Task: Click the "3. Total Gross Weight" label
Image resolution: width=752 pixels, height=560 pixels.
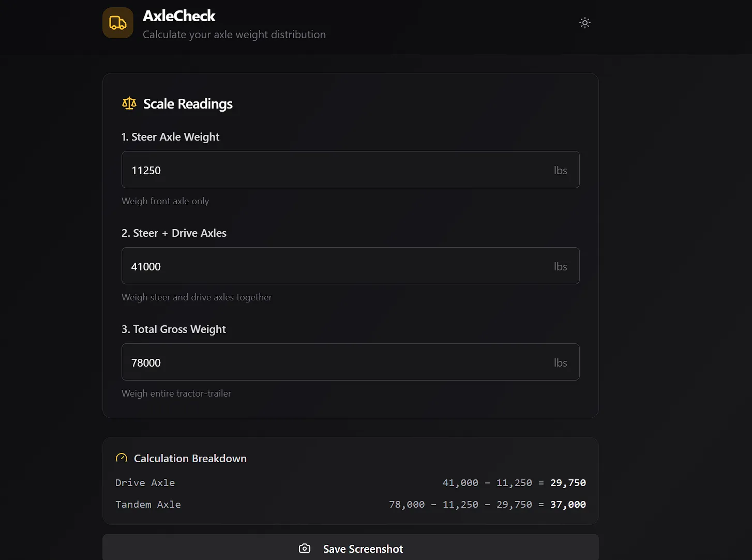Action: tap(174, 329)
